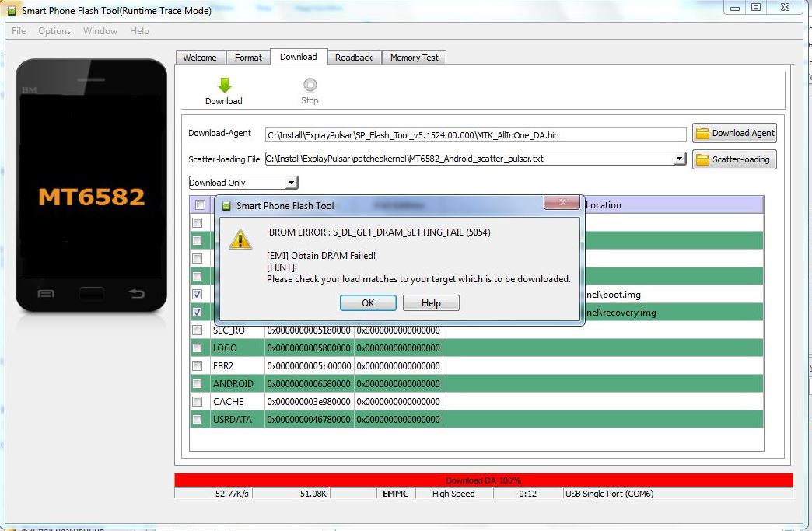Screen dimensions: 812x531
Task: Enable the ANDROID partition checkbox
Action: (x=198, y=383)
